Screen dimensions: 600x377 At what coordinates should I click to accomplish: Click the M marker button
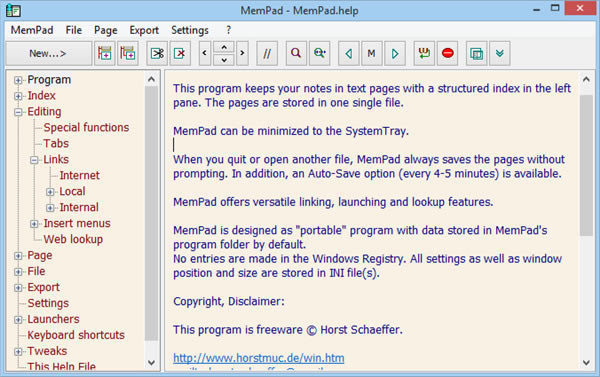click(371, 53)
